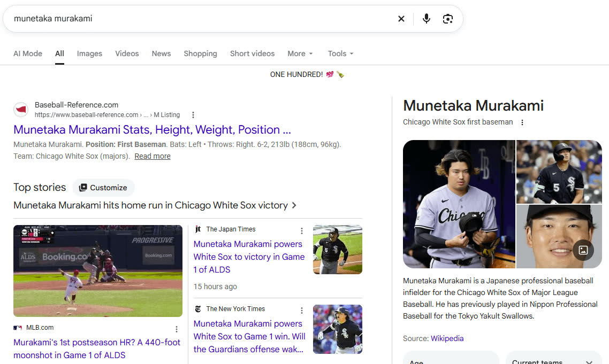The height and width of the screenshot is (364, 609).
Task: Click the celebration confetti emoji
Action: (x=340, y=74)
